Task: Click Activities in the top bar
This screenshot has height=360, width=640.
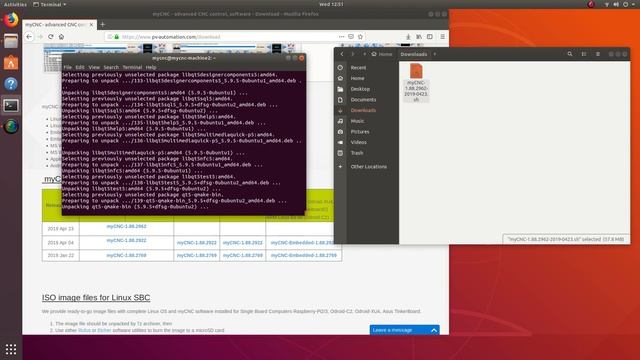Action: click(15, 4)
